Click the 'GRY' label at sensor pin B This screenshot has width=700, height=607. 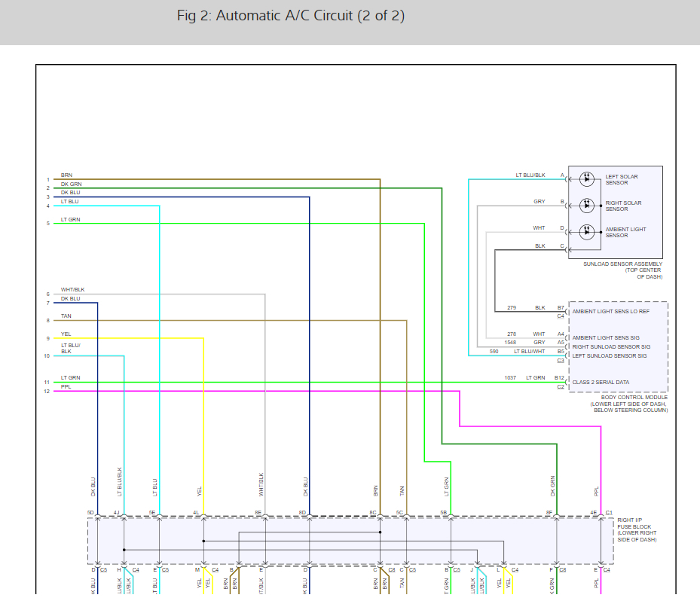540,202
